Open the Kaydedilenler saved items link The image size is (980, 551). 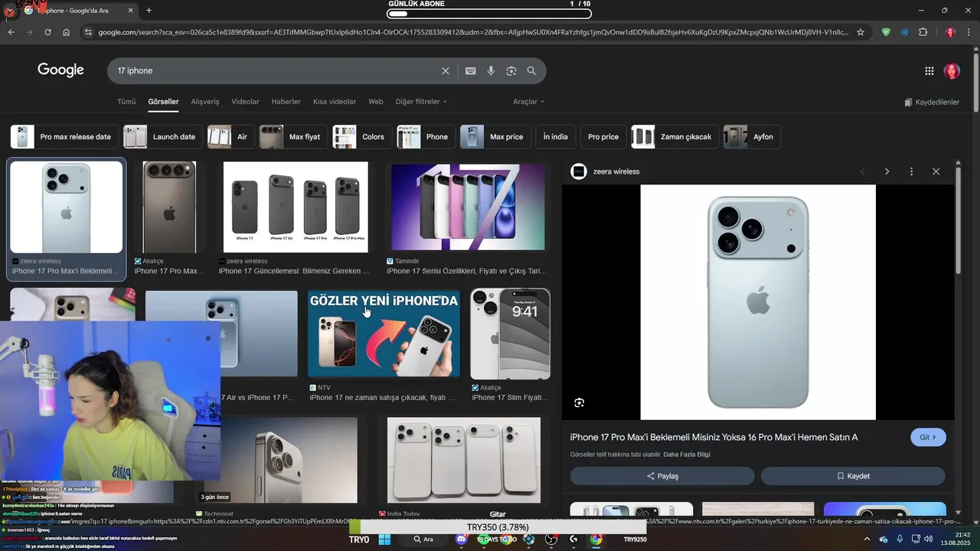pos(932,102)
